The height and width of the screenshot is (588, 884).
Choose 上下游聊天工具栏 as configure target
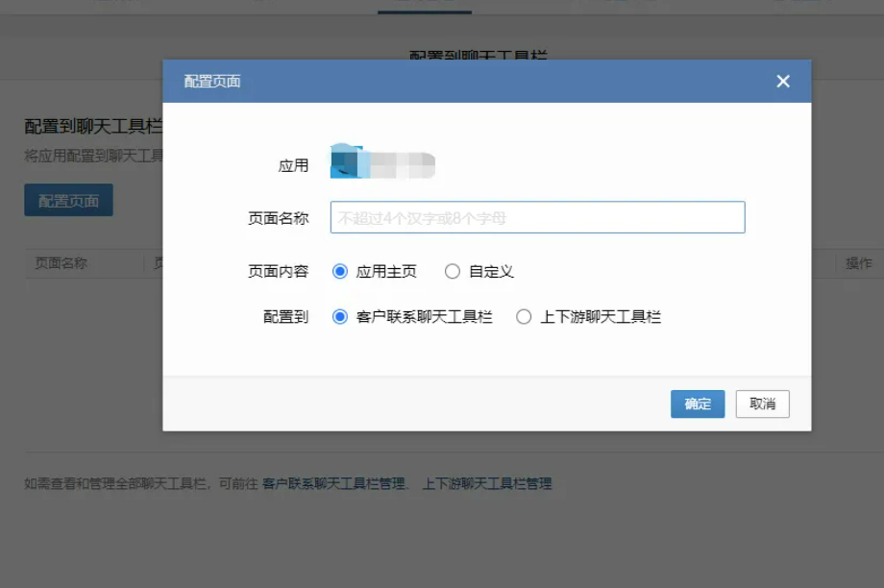pos(524,317)
